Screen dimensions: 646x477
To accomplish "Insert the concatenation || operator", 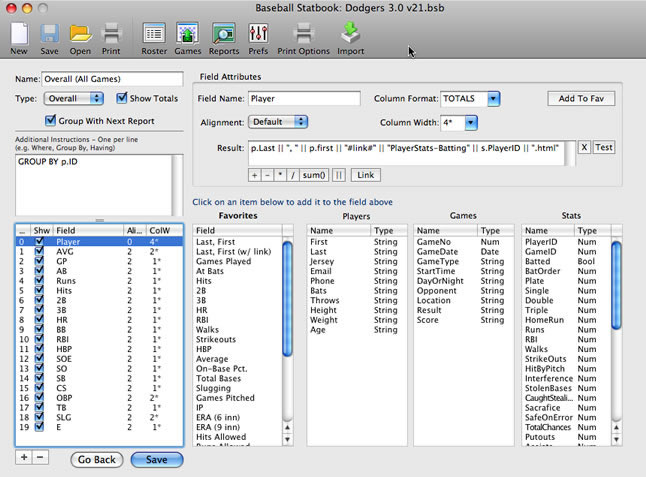I will [339, 175].
